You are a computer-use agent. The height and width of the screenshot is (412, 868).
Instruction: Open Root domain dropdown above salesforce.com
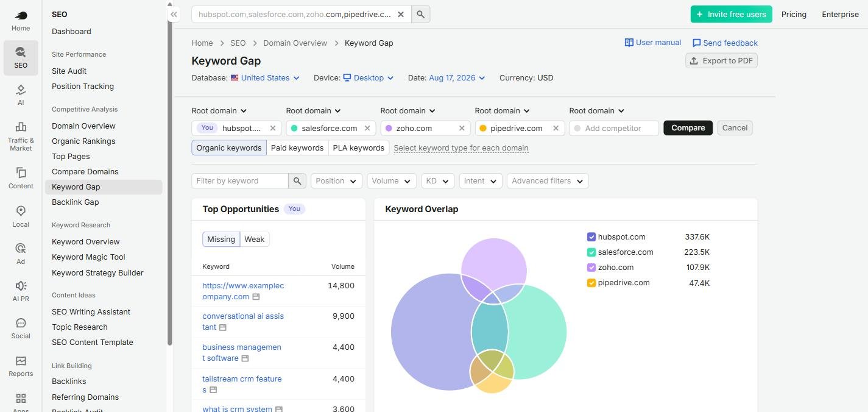coord(313,111)
